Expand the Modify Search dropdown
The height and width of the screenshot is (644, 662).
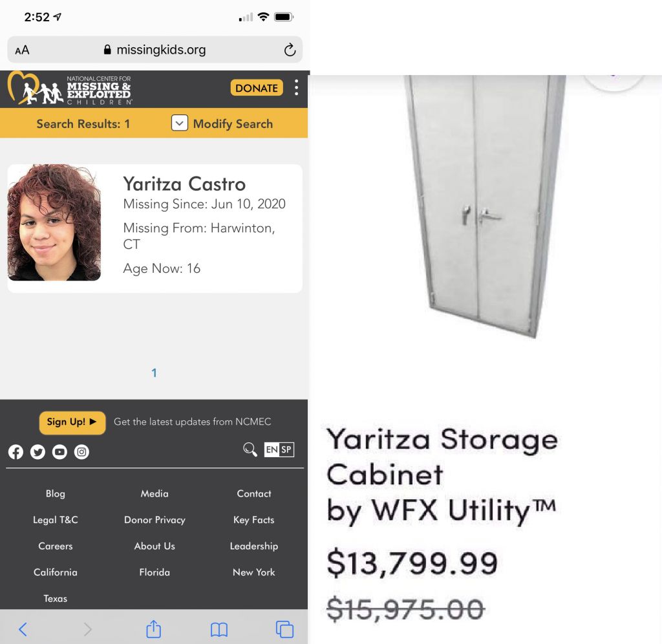(179, 123)
